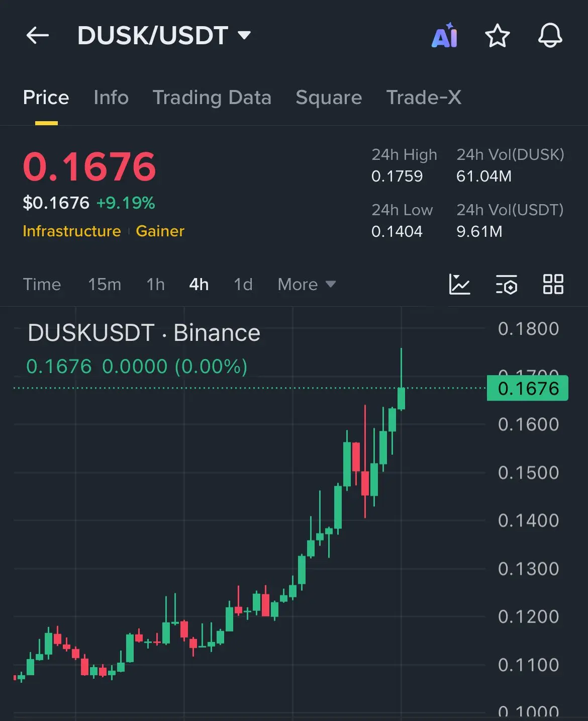Expand the More timeframes dropdown
This screenshot has width=588, height=721.
coord(307,285)
